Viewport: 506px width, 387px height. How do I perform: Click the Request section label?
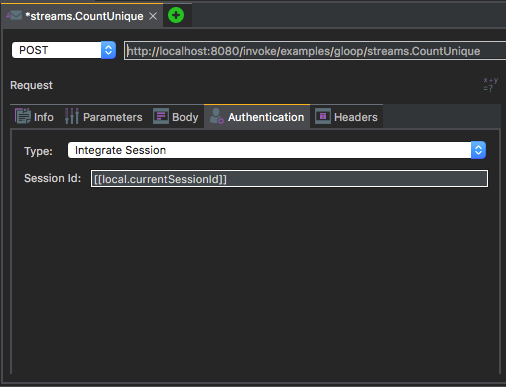(31, 85)
